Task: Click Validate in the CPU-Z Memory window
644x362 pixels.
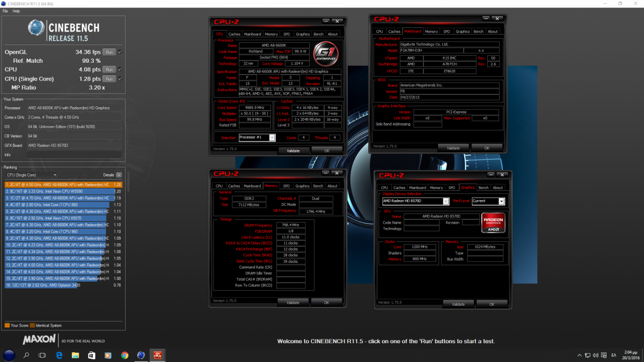Action: (x=293, y=302)
